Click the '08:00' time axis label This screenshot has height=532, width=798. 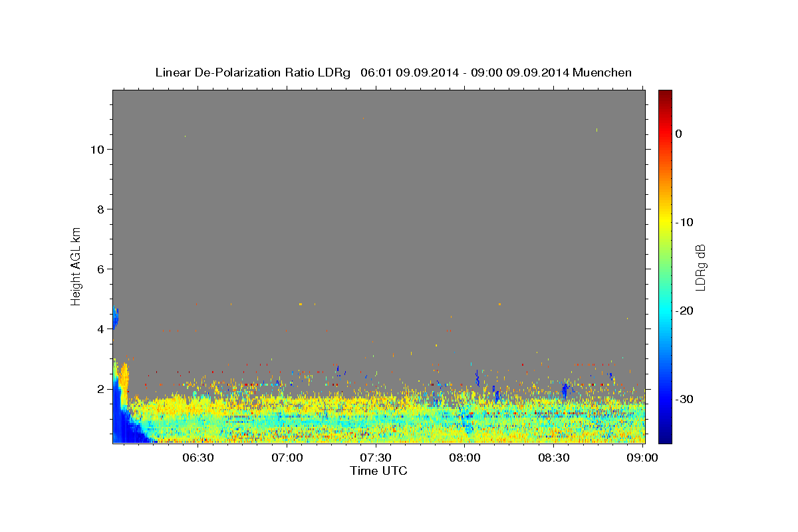coord(465,458)
